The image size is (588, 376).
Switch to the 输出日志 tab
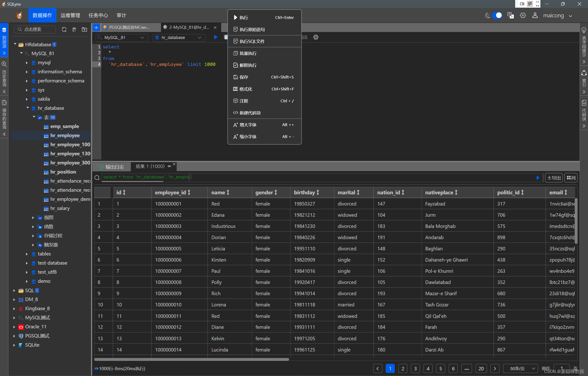coord(112,167)
